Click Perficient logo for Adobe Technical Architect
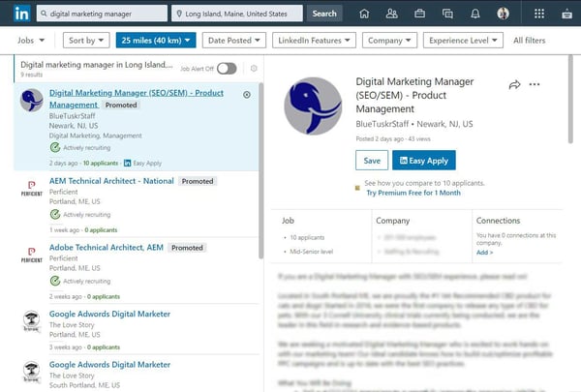 (x=32, y=255)
